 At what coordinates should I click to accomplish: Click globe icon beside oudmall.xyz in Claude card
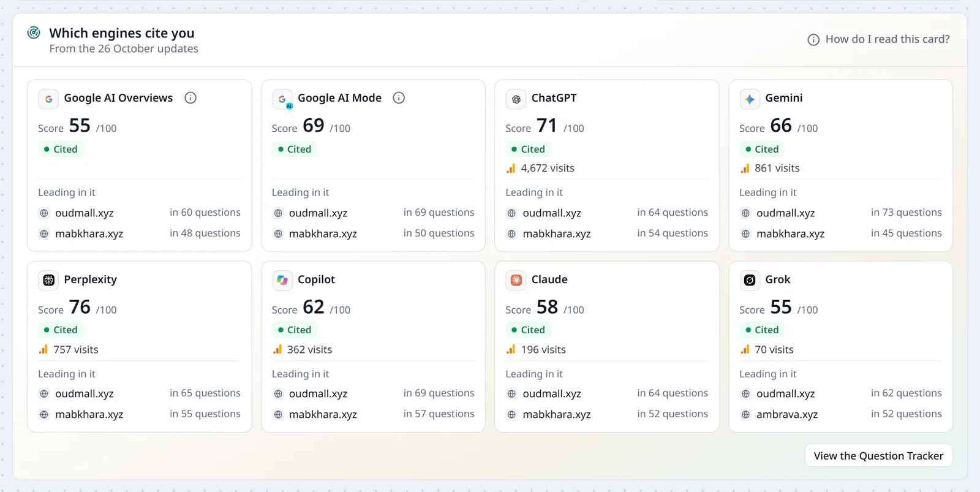[x=511, y=394]
